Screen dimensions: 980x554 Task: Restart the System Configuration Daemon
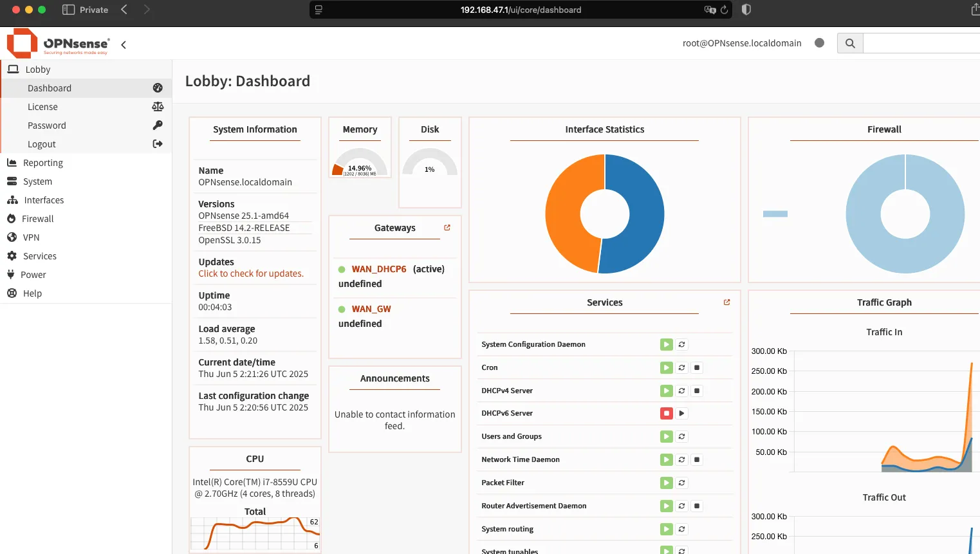point(680,344)
